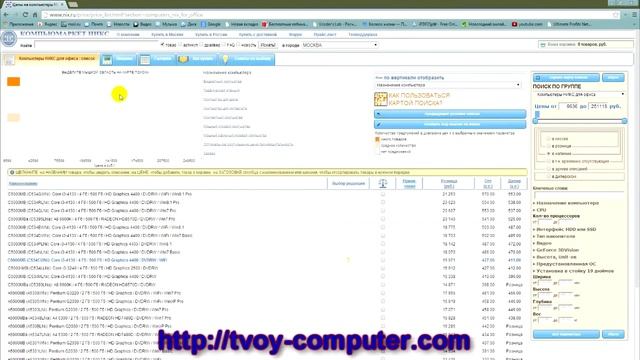Click the monitor icon tab

pyautogui.click(x=107, y=60)
